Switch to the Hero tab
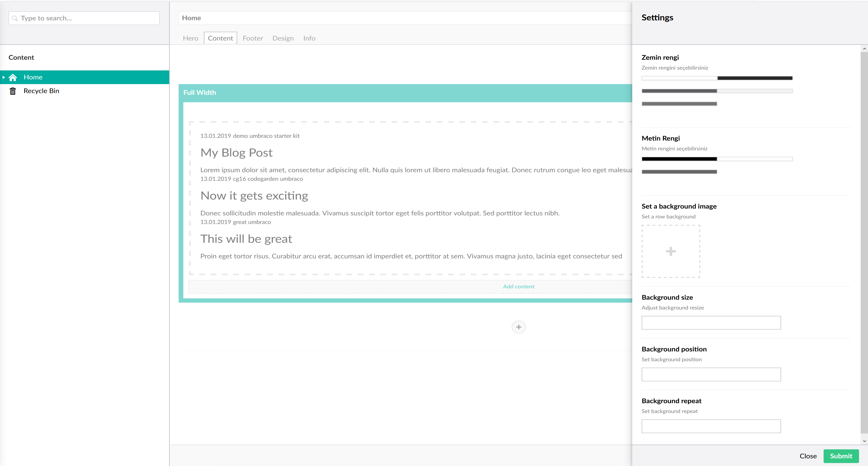This screenshot has width=868, height=466. [190, 38]
